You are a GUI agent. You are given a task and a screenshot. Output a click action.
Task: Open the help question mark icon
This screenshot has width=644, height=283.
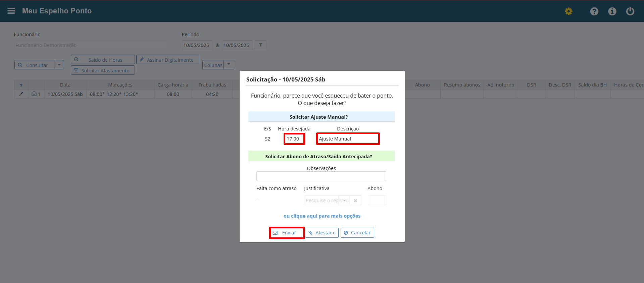pos(594,11)
